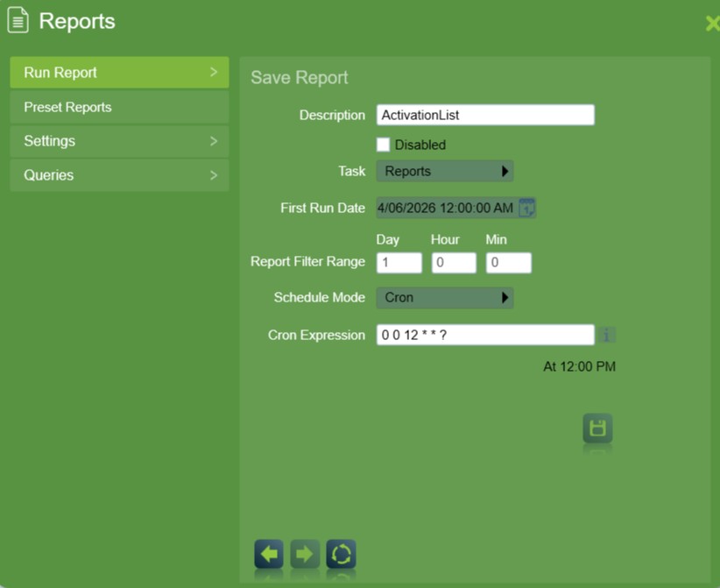This screenshot has height=588, width=720.
Task: Click the Schedule Mode label
Action: [x=320, y=297]
